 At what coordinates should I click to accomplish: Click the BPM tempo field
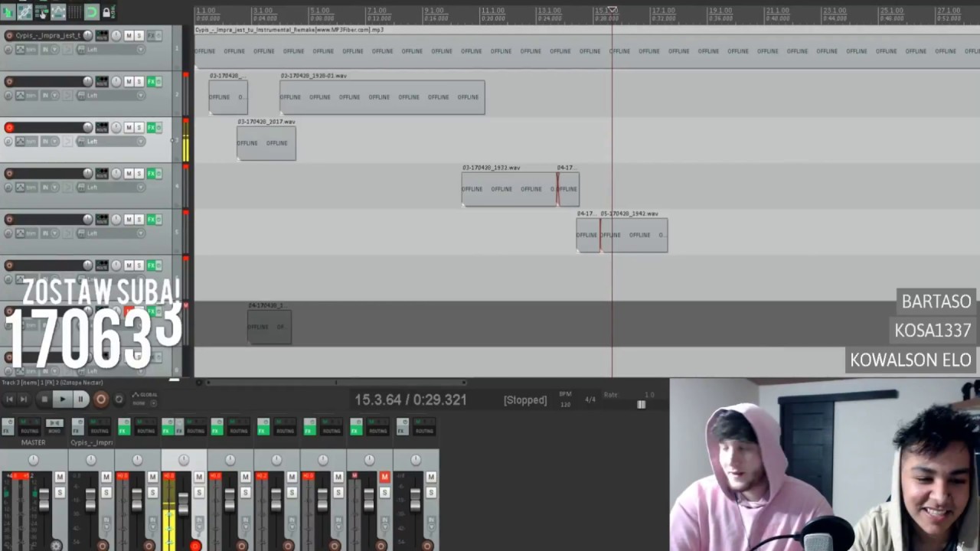(565, 399)
